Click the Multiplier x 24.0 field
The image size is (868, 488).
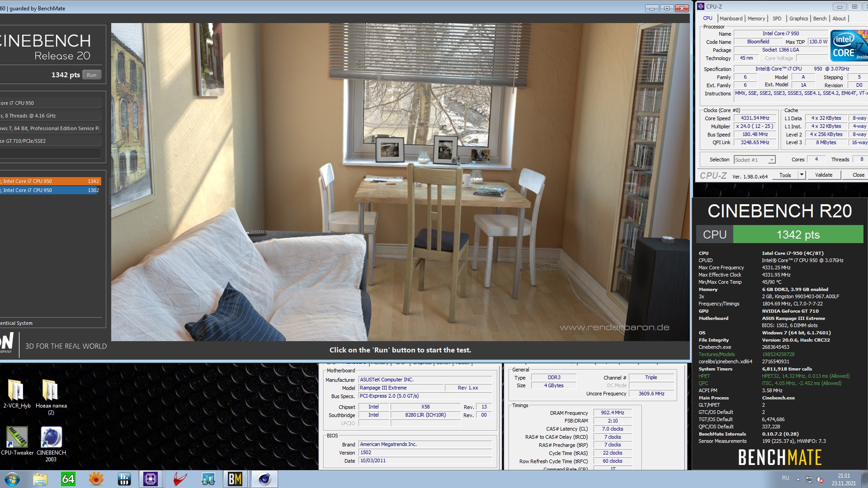(x=755, y=127)
